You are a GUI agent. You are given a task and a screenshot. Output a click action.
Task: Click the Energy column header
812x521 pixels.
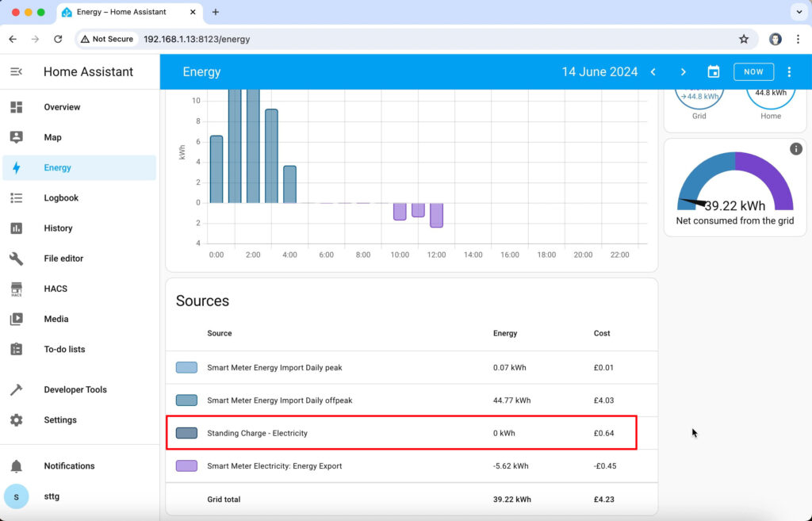click(505, 334)
